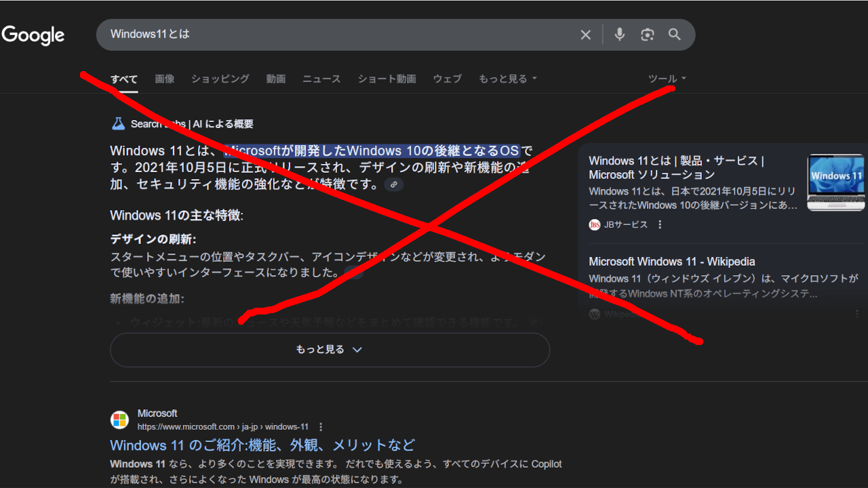Click the magnifier search icon

point(675,35)
